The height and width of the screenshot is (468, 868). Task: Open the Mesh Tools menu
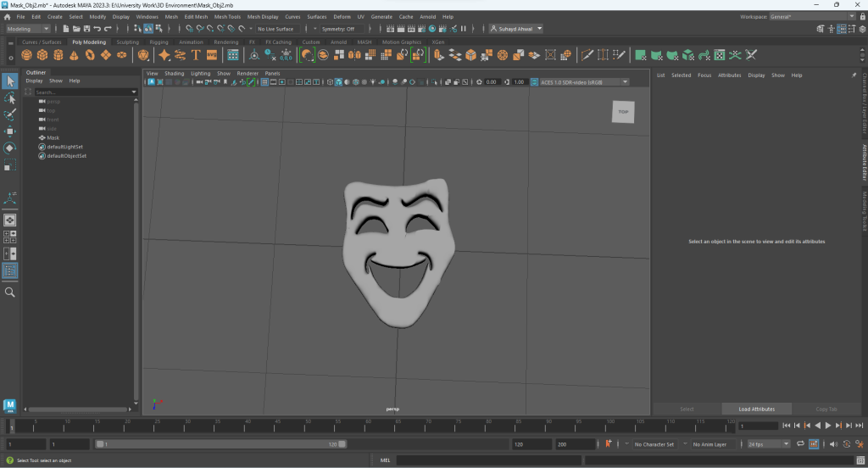(227, 16)
